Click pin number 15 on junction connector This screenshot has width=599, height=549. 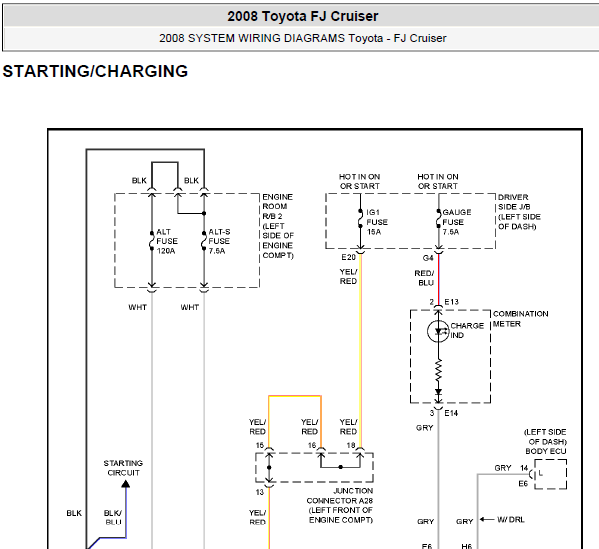point(260,445)
